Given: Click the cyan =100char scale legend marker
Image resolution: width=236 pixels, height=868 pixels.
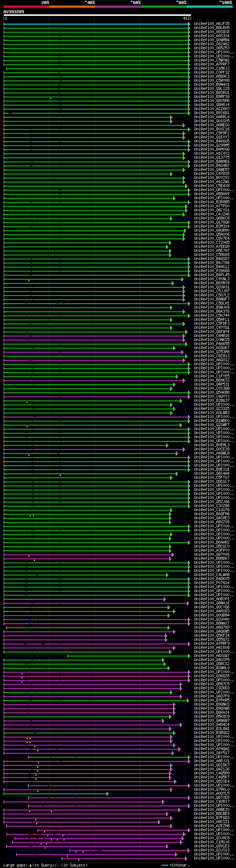Looking at the screenshot, I should pyautogui.click(x=165, y=865).
